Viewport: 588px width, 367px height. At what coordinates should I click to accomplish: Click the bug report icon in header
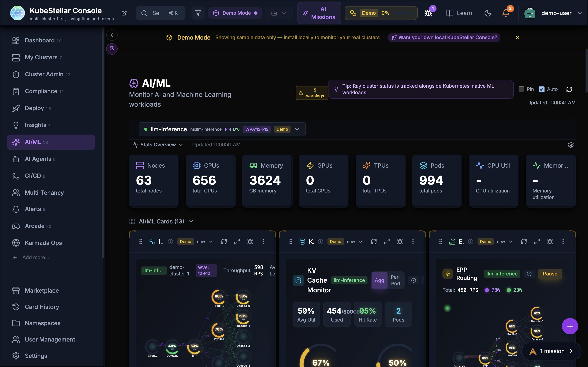tap(428, 13)
